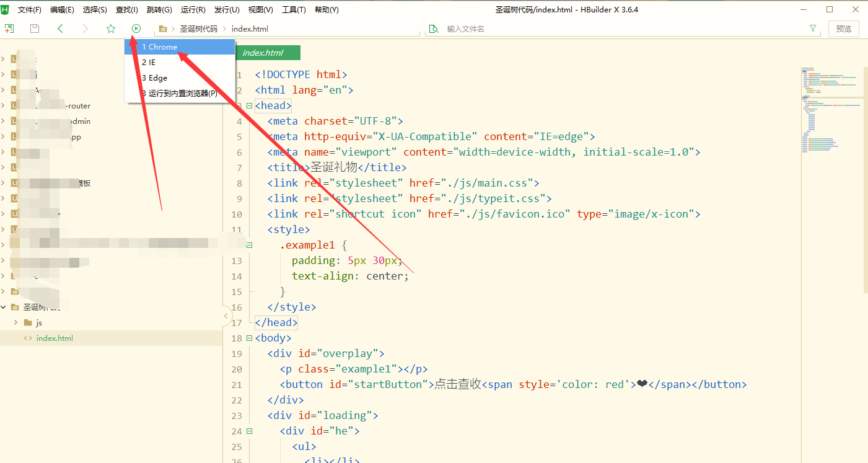Click the 圣诞树代码 breadcrumb

(199, 29)
